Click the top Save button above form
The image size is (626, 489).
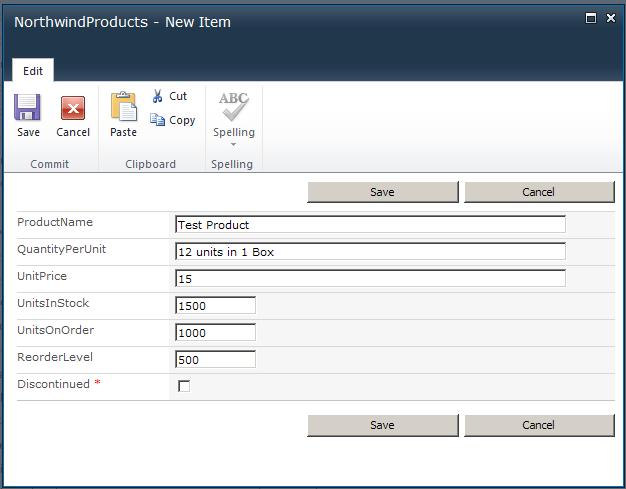(x=383, y=192)
